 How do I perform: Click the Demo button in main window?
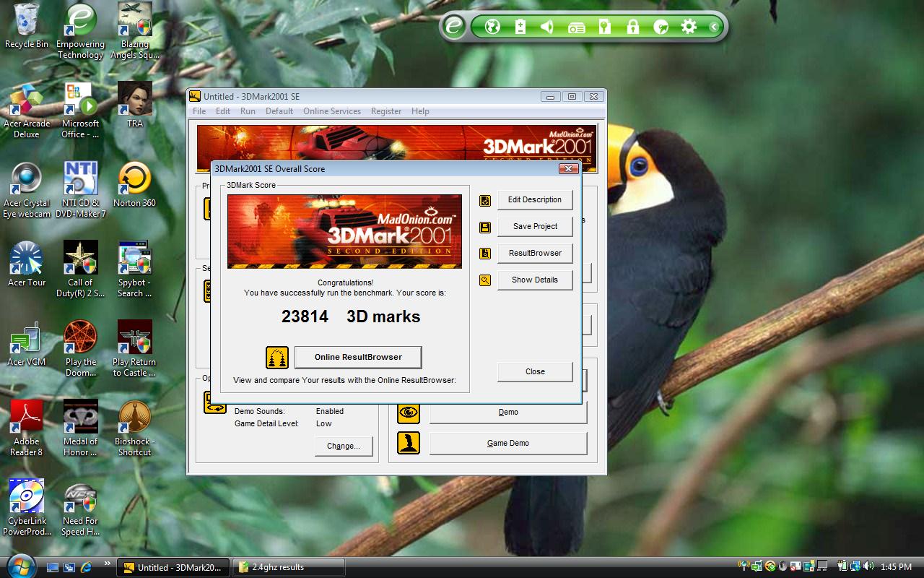[x=508, y=413]
